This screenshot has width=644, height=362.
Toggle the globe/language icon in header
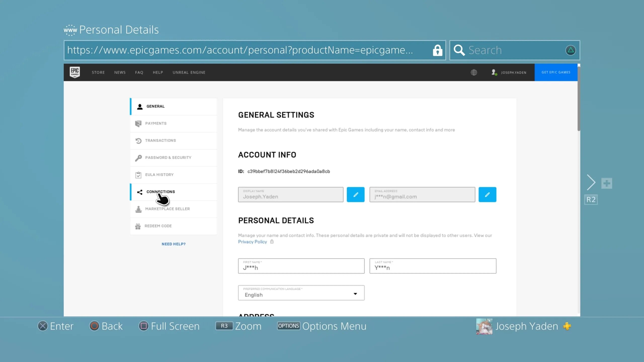click(x=474, y=72)
